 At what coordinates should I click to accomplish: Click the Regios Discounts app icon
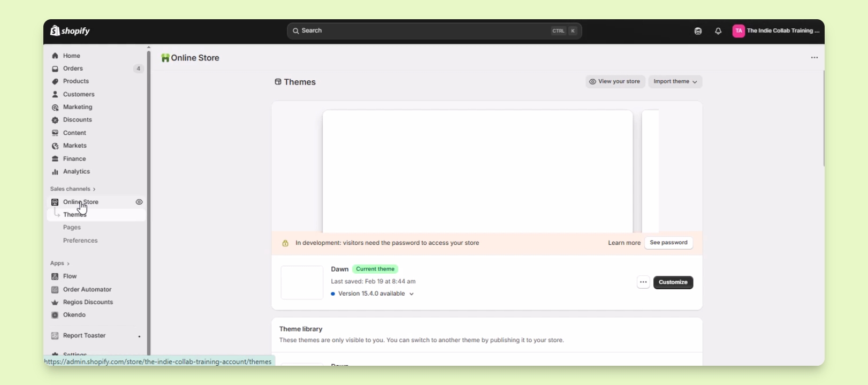[x=55, y=303]
